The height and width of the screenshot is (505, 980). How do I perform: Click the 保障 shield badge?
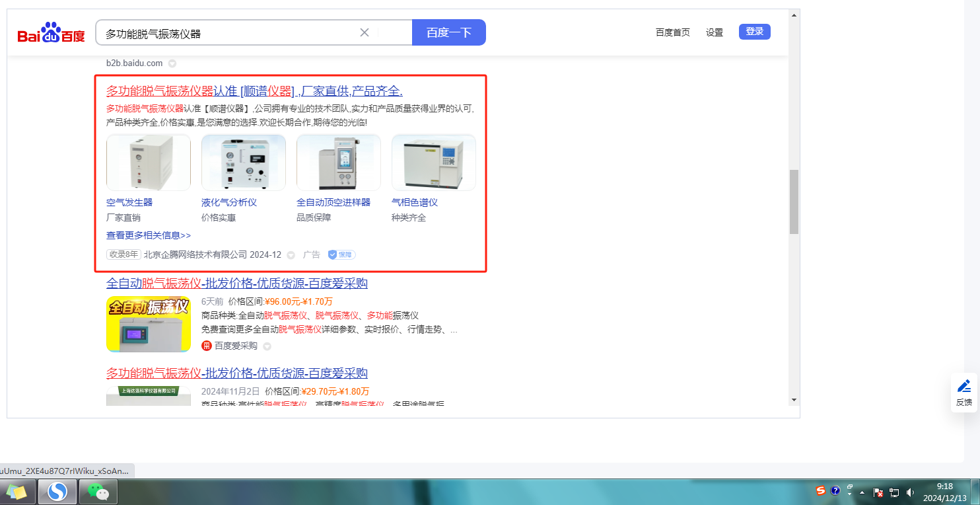[341, 254]
